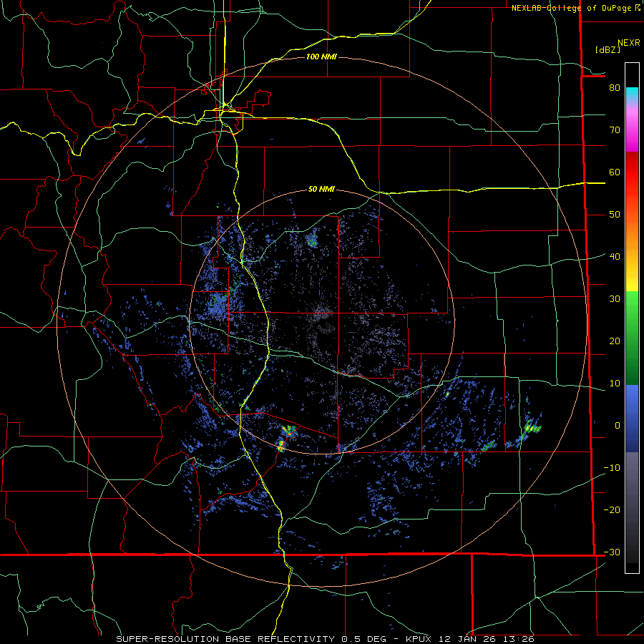The width and height of the screenshot is (644, 644).
Task: Click the 10 value on the dBZ scale
Action: click(615, 384)
